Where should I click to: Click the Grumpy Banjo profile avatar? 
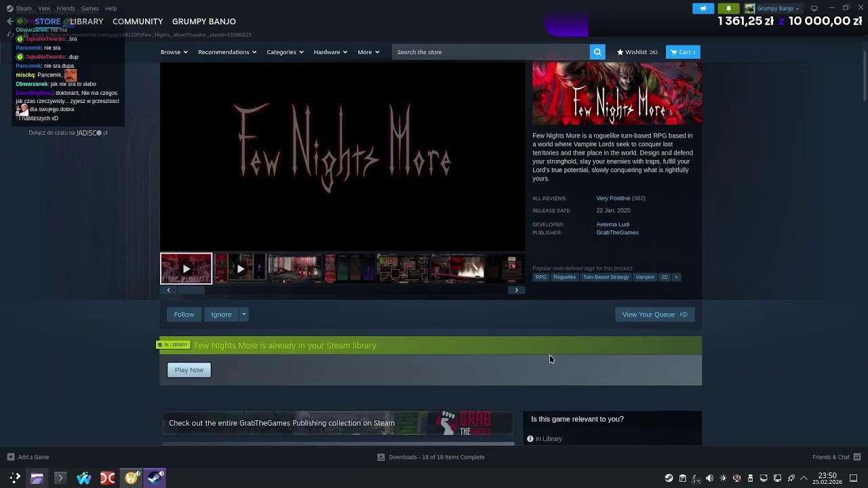749,8
